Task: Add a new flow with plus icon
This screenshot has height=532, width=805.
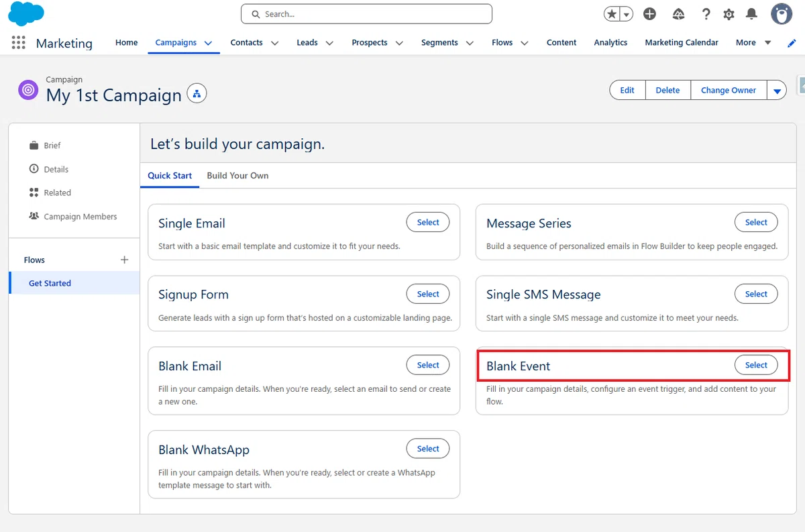Action: click(x=124, y=260)
